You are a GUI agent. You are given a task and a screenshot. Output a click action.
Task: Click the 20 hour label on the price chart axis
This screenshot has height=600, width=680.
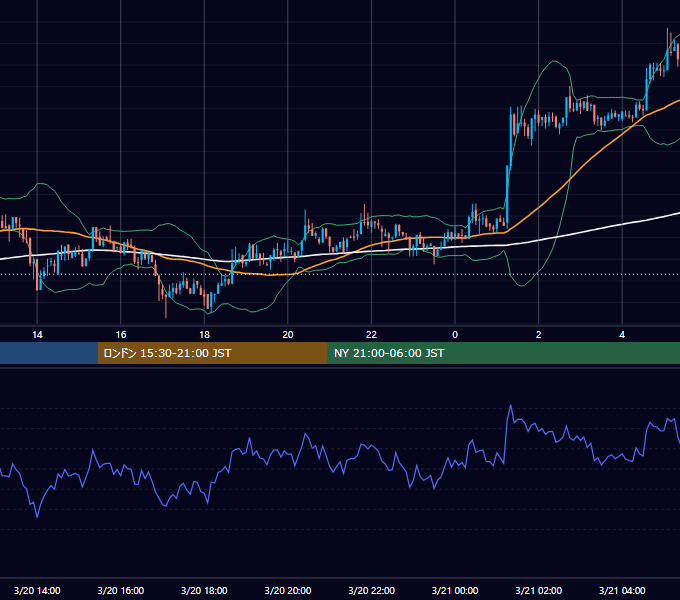[288, 335]
